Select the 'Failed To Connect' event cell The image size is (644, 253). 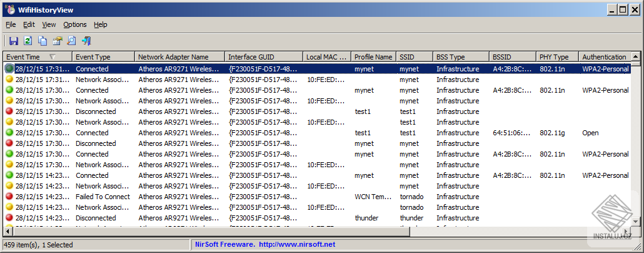pyautogui.click(x=103, y=197)
